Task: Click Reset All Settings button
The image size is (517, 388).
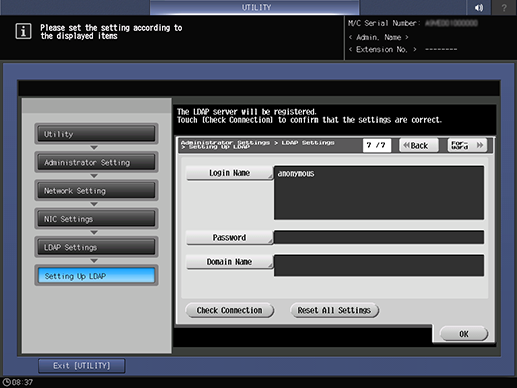Action: (334, 310)
